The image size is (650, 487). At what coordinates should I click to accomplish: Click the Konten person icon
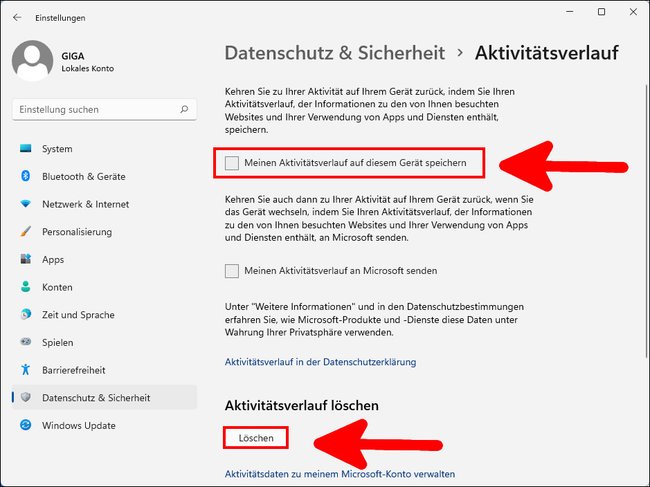coord(26,287)
